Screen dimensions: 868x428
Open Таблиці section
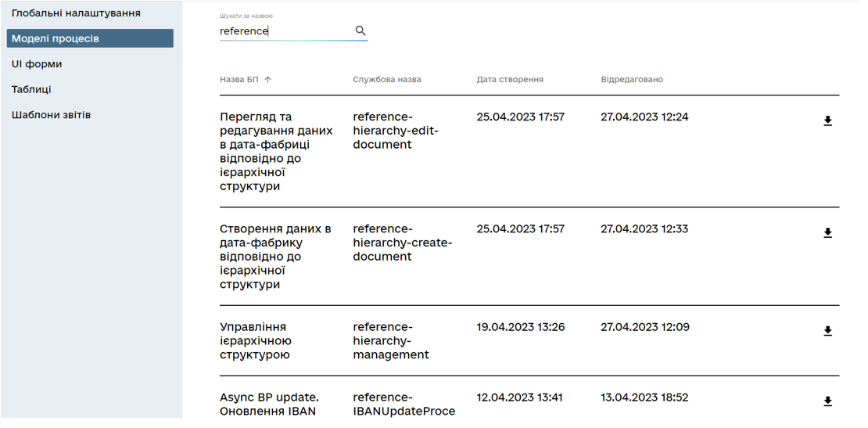point(31,90)
